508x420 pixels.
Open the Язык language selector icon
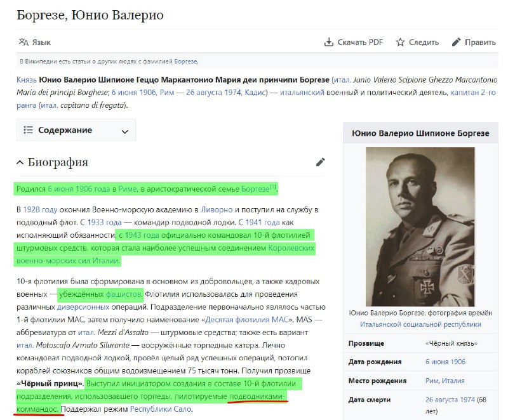pos(23,42)
